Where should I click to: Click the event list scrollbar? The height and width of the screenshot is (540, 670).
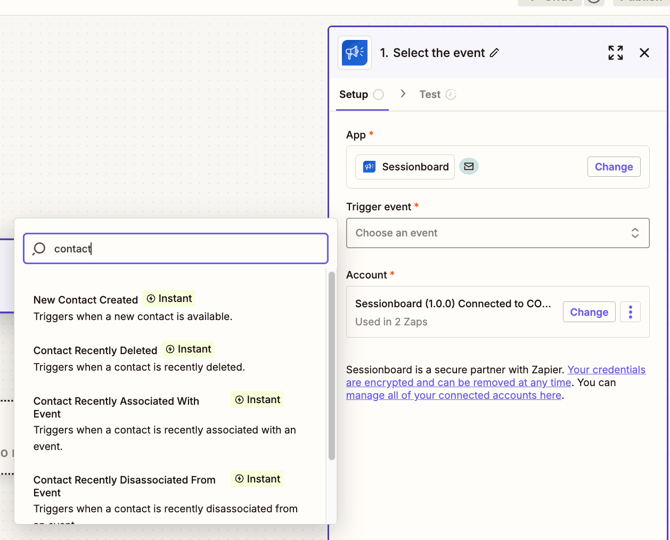click(331, 366)
